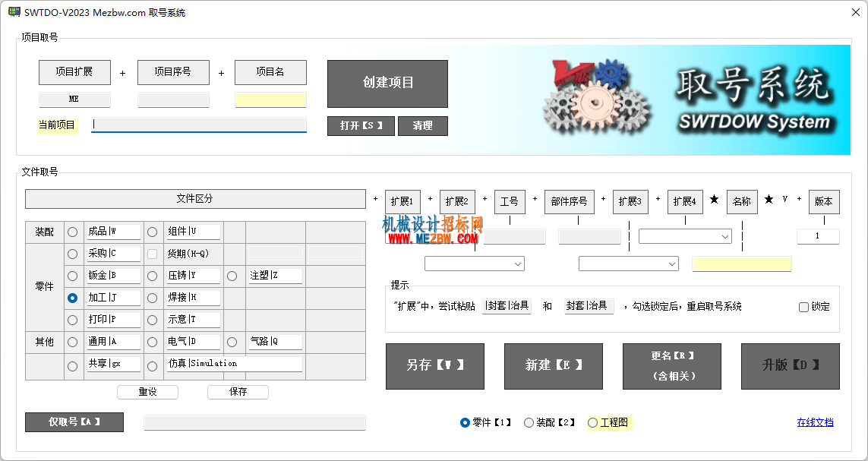Close the 取号系统 window
868x461 pixels.
point(855,12)
